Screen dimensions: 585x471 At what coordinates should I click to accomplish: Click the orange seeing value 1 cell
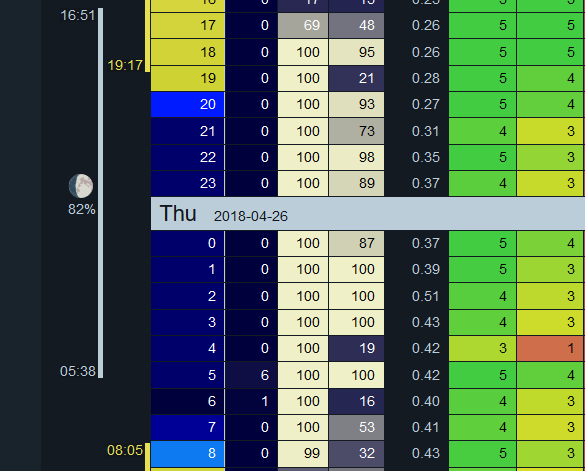tap(550, 348)
